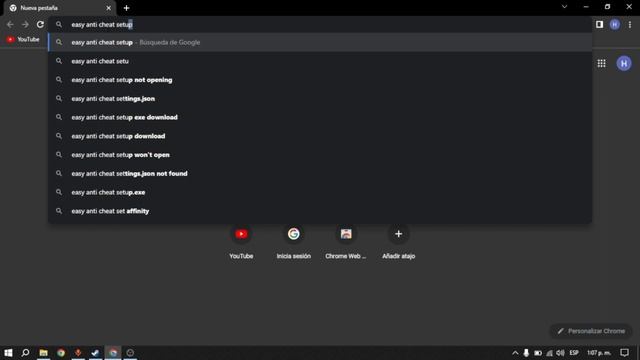The width and height of the screenshot is (640, 360).
Task: Click the browser back arrow
Action: (10, 24)
